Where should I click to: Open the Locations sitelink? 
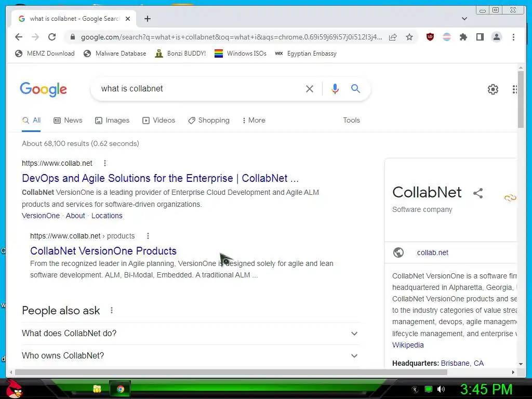click(107, 216)
